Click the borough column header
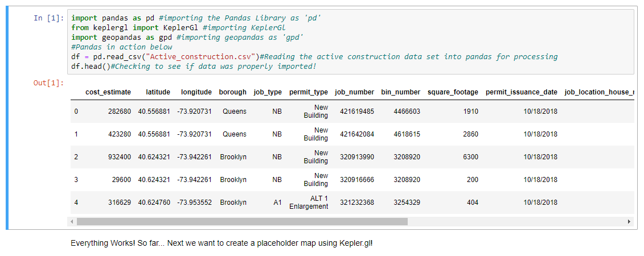Screen dimensions: 644x256 tap(233, 92)
